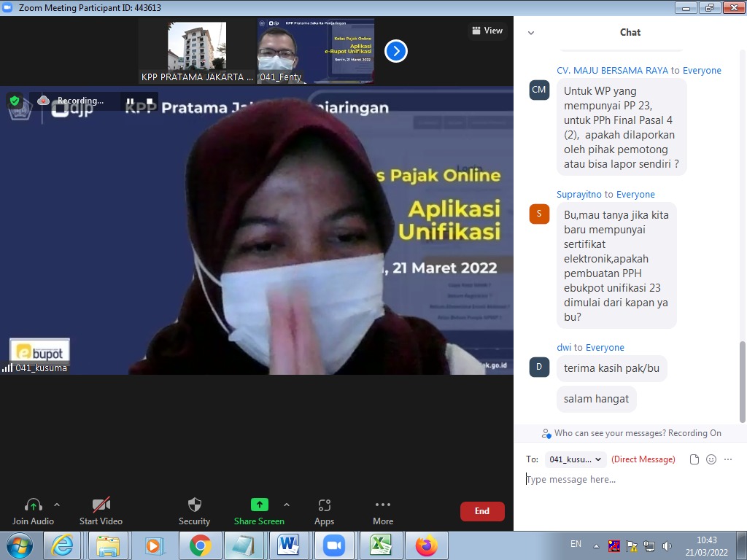This screenshot has height=560, width=747.
Task: Click the Type message here input field
Action: (627, 480)
